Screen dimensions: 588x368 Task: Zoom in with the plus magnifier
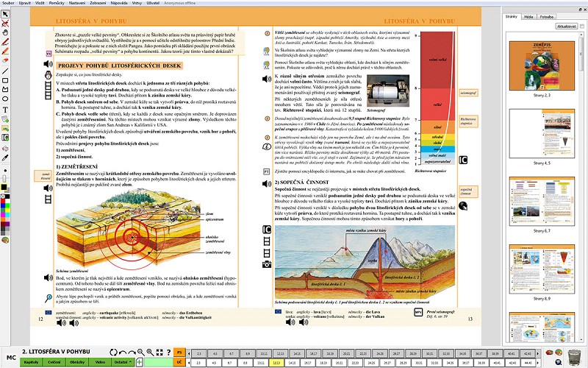(150, 353)
